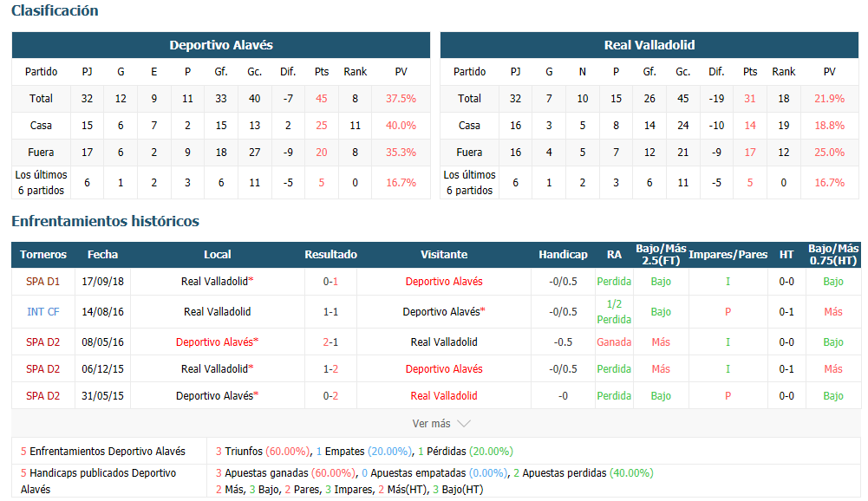Image resolution: width=868 pixels, height=501 pixels.
Task: Click result 0-2 for 31/05/15 match
Action: [330, 396]
